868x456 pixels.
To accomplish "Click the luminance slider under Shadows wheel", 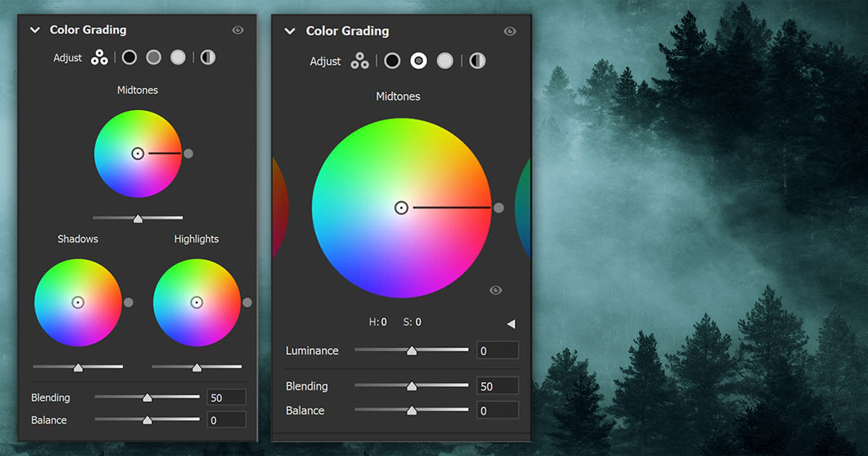I will tap(78, 367).
